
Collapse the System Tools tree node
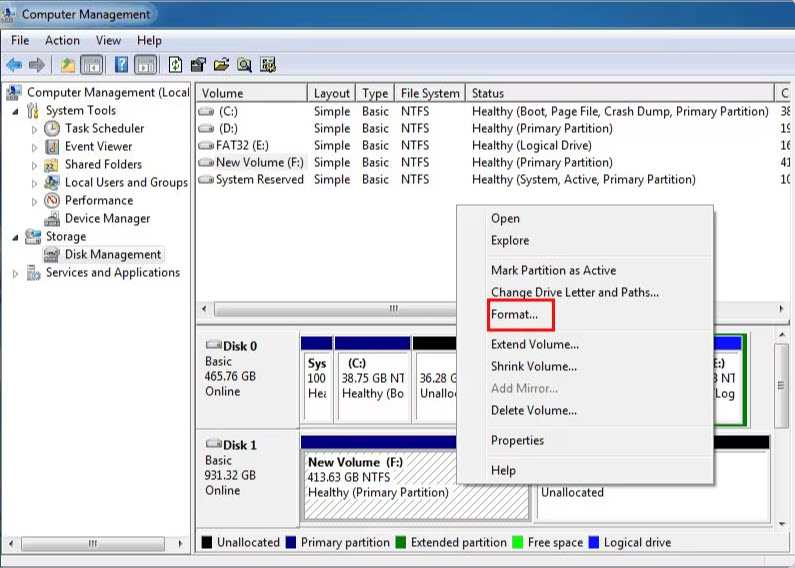16,111
